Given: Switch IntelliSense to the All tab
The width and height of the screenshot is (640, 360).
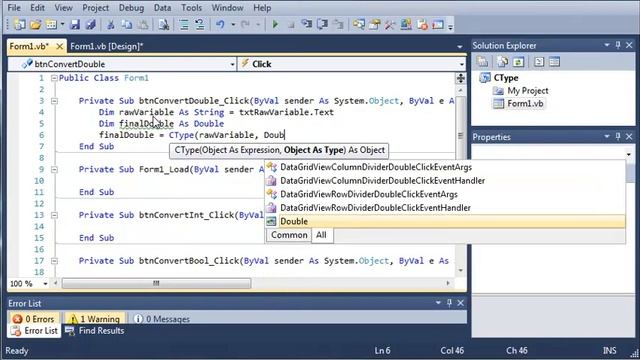Looking at the screenshot, I should tap(322, 235).
